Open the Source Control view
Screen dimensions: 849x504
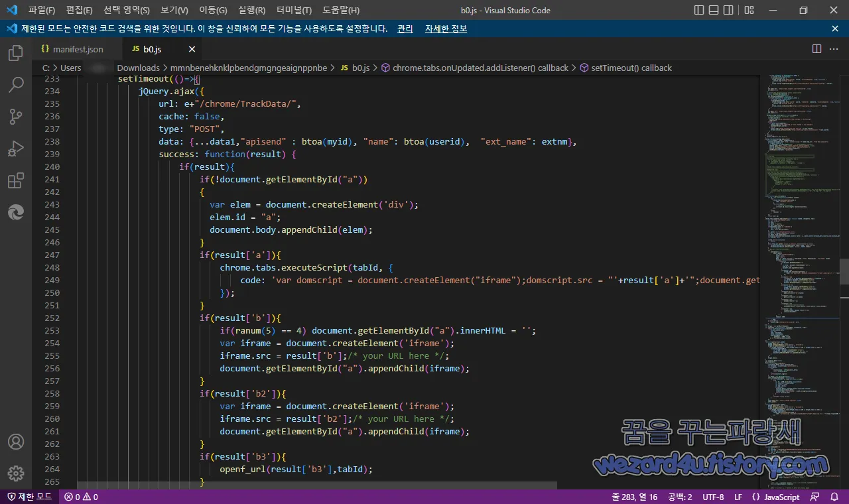click(x=16, y=117)
